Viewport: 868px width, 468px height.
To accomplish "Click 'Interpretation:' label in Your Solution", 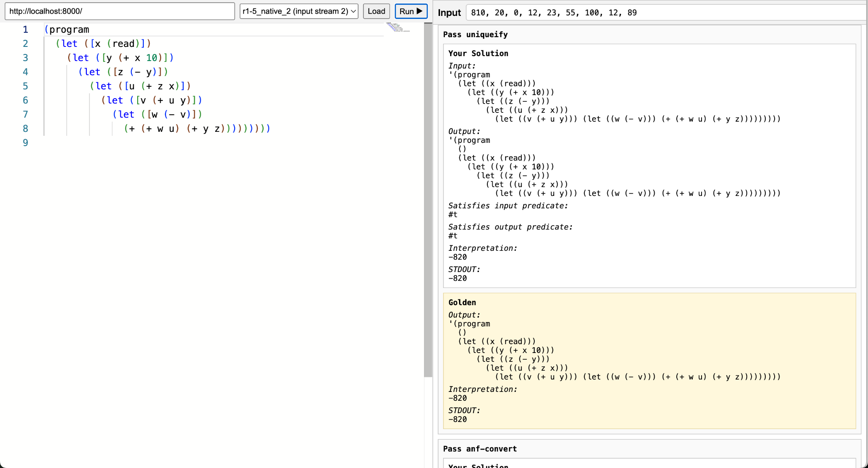I will click(x=483, y=248).
